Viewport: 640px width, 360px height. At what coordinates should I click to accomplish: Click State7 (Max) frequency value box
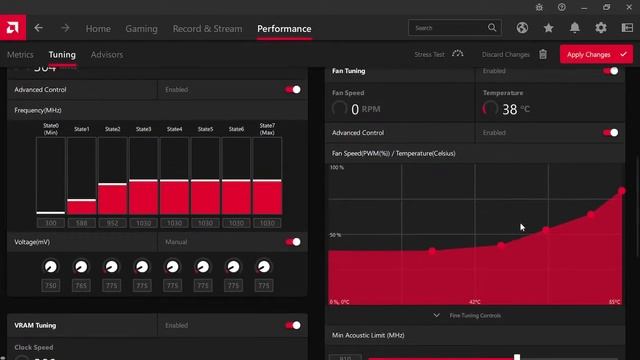tap(267, 223)
